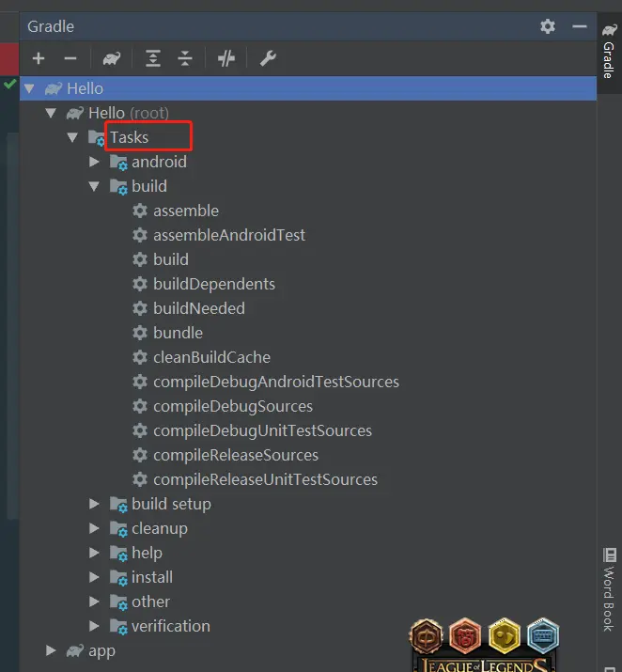Select the compileDebugSources task

click(233, 406)
